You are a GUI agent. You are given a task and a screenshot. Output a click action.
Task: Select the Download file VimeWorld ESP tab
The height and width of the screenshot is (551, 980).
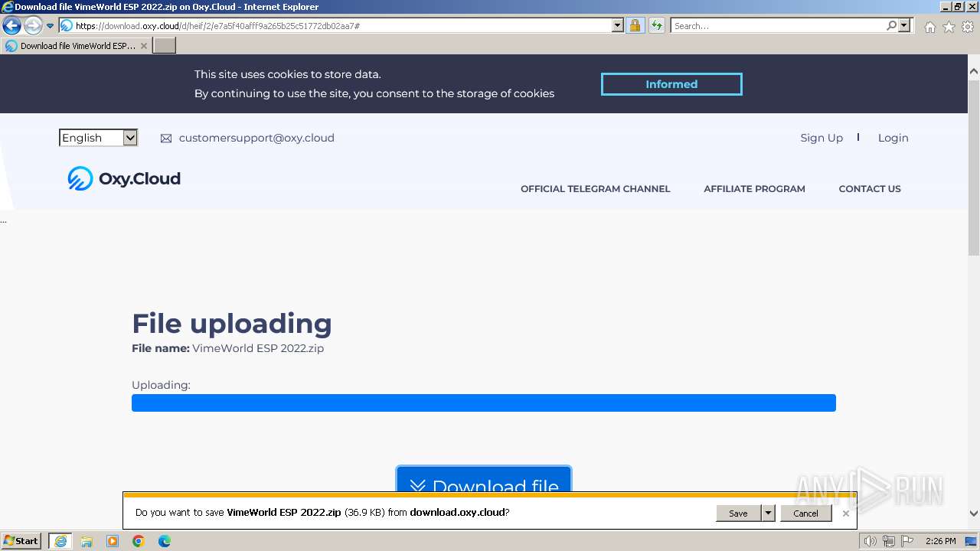pyautogui.click(x=77, y=46)
